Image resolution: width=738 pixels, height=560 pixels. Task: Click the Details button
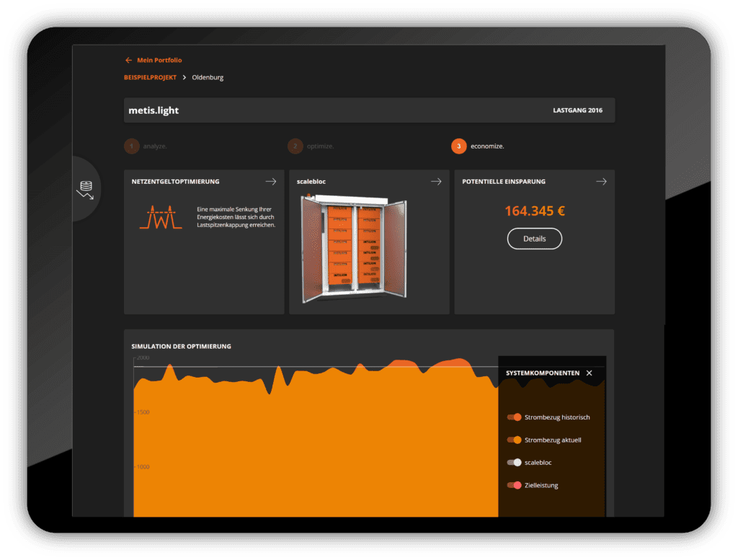pyautogui.click(x=534, y=239)
